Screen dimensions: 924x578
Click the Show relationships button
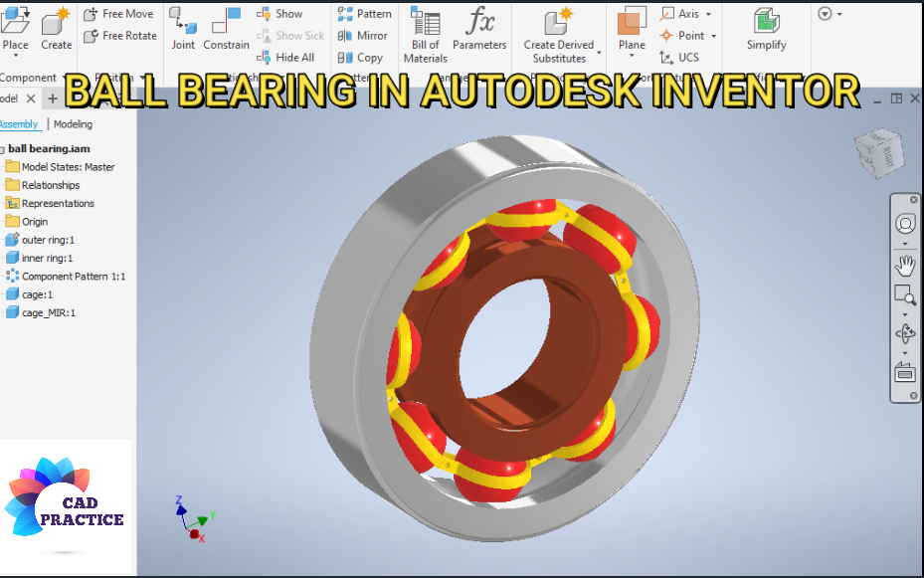tap(279, 14)
